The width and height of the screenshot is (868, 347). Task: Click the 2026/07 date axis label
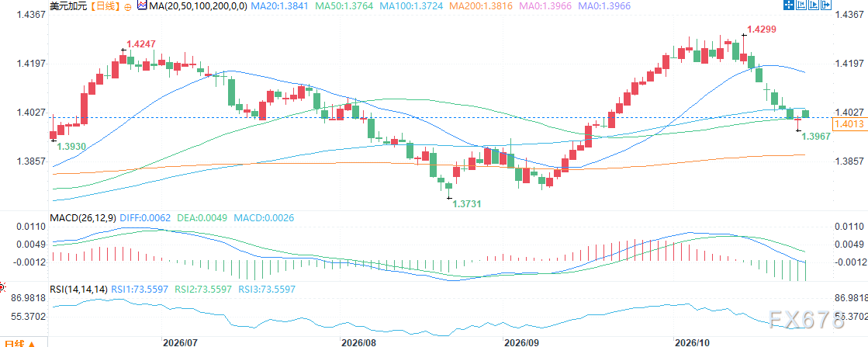tap(181, 342)
